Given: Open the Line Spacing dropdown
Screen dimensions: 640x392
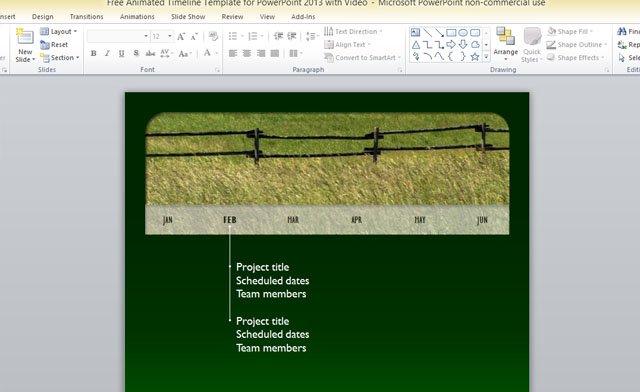Looking at the screenshot, I should [312, 36].
